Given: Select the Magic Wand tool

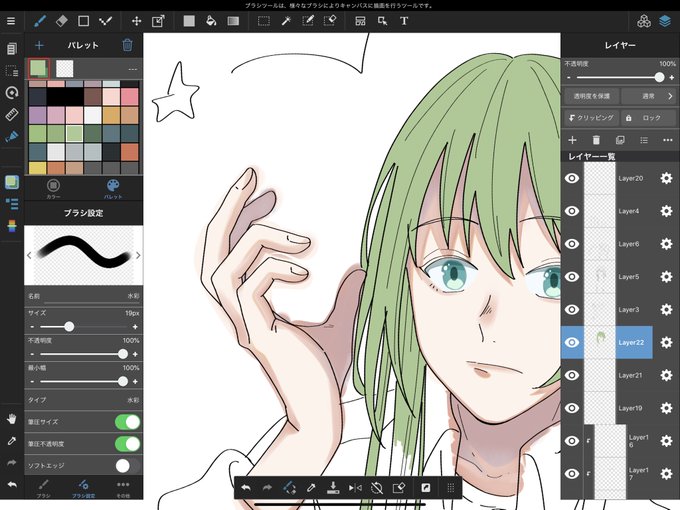Looking at the screenshot, I should coord(286,21).
